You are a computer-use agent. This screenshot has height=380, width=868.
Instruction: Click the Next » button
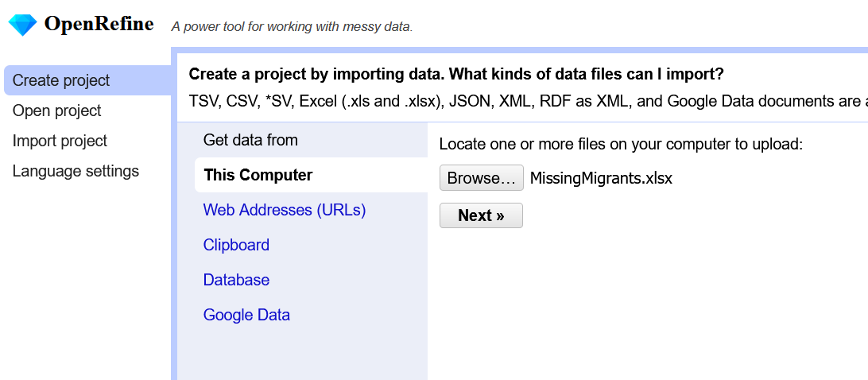click(x=481, y=215)
